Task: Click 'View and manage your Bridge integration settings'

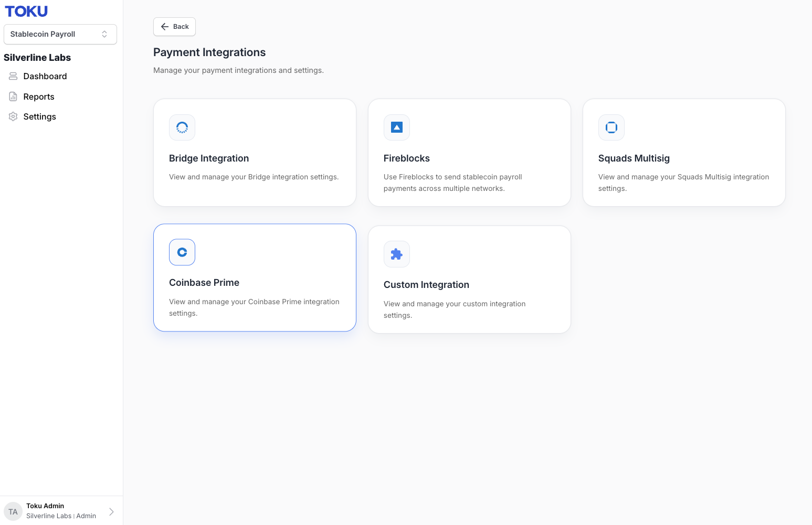Action: click(x=254, y=177)
